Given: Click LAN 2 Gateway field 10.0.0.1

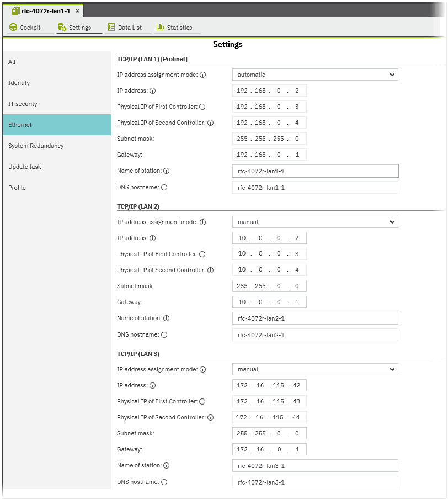Looking at the screenshot, I should tap(269, 302).
